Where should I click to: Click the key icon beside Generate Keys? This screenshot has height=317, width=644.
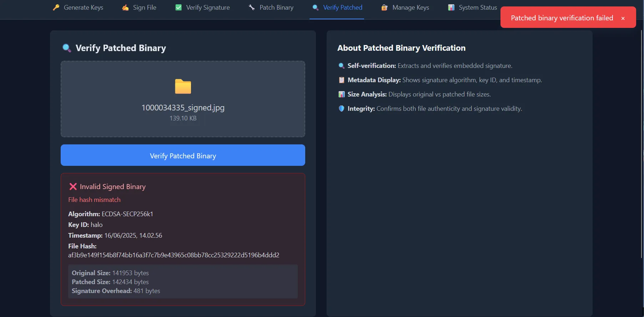pyautogui.click(x=56, y=8)
